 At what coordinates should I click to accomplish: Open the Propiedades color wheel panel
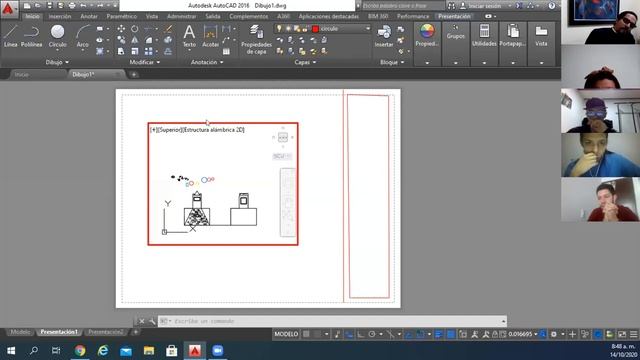(x=427, y=35)
